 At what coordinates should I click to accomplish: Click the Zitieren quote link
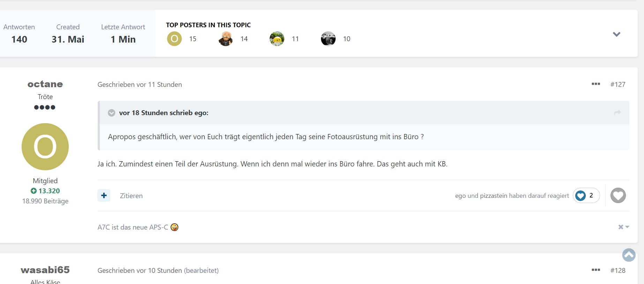(131, 196)
